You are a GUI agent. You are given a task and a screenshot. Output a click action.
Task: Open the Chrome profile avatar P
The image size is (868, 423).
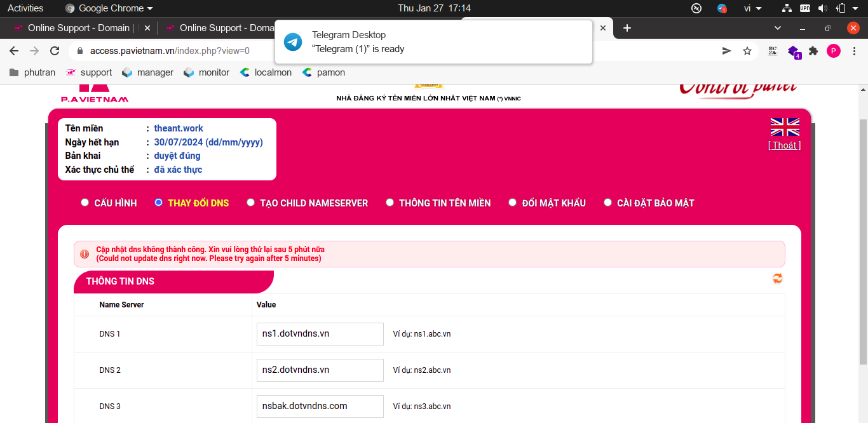pos(834,51)
